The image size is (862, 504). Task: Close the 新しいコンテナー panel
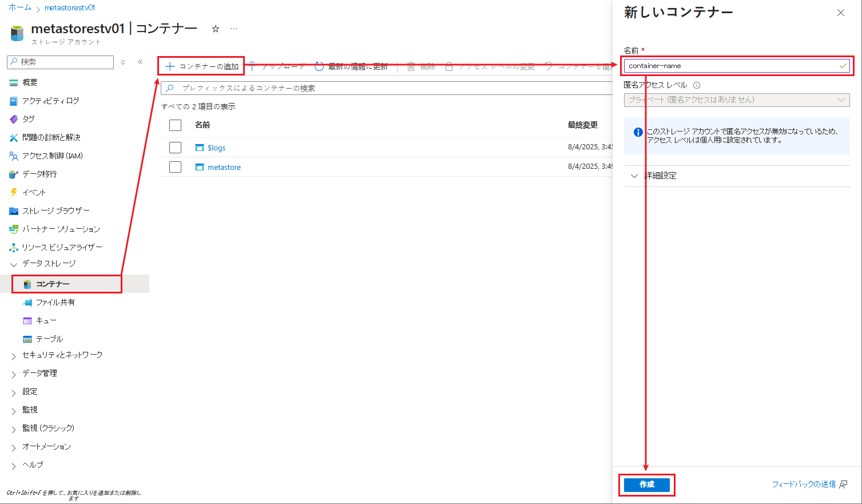point(841,13)
